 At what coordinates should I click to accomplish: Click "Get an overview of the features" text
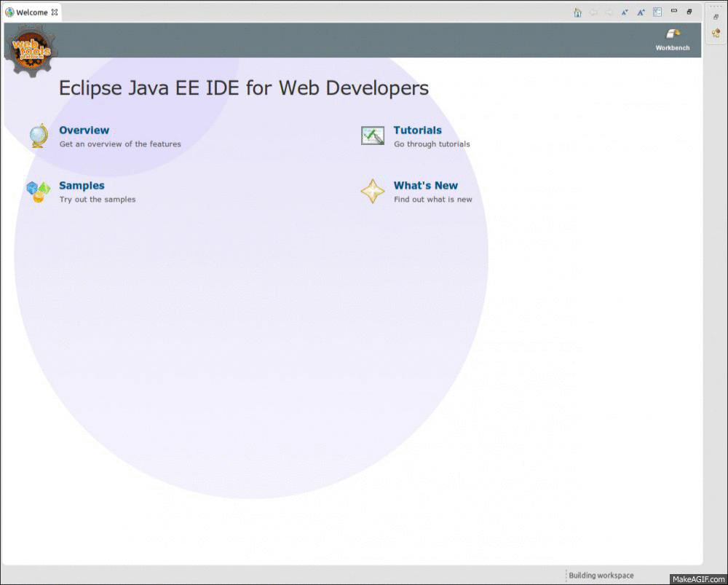pos(120,144)
